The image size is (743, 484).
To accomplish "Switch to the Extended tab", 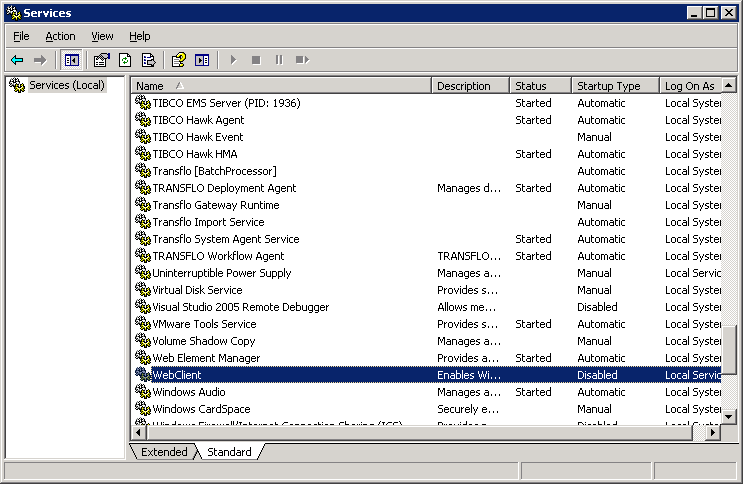I will click(164, 452).
